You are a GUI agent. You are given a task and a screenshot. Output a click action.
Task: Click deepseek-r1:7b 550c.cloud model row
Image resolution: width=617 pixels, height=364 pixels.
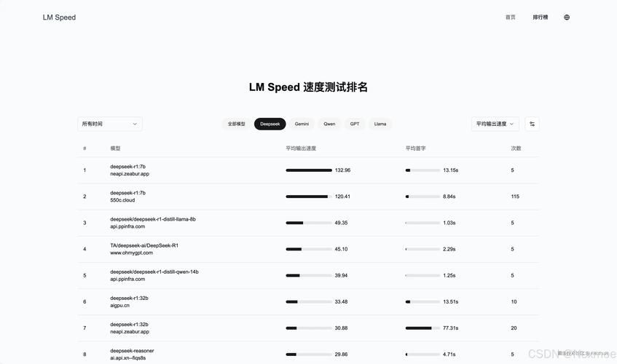(x=308, y=197)
